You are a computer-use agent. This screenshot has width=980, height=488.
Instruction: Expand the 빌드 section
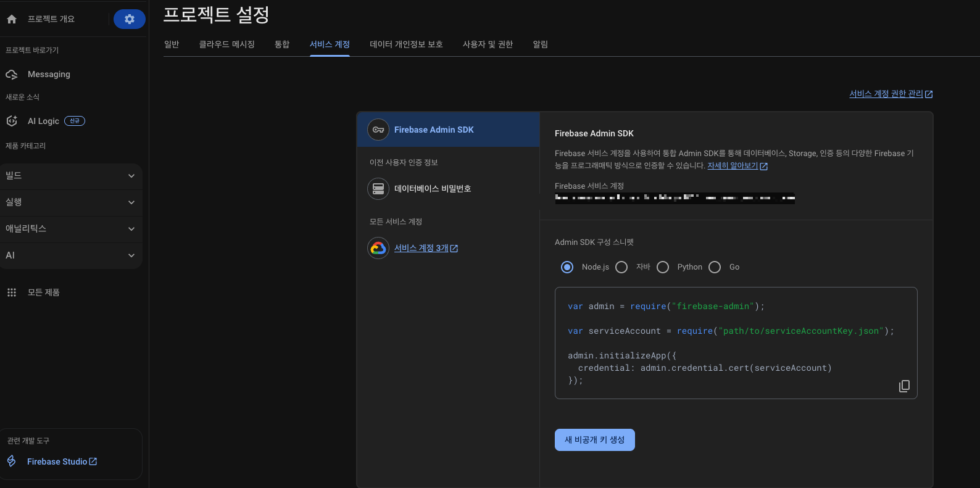click(x=71, y=176)
